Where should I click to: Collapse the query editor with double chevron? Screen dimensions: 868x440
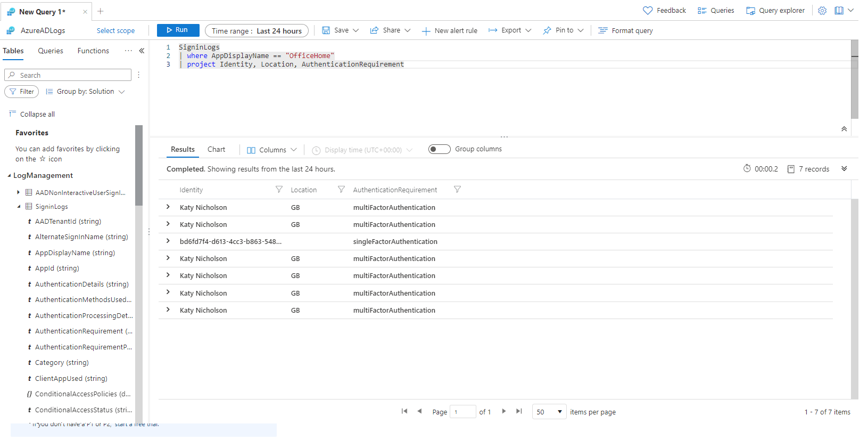click(844, 129)
